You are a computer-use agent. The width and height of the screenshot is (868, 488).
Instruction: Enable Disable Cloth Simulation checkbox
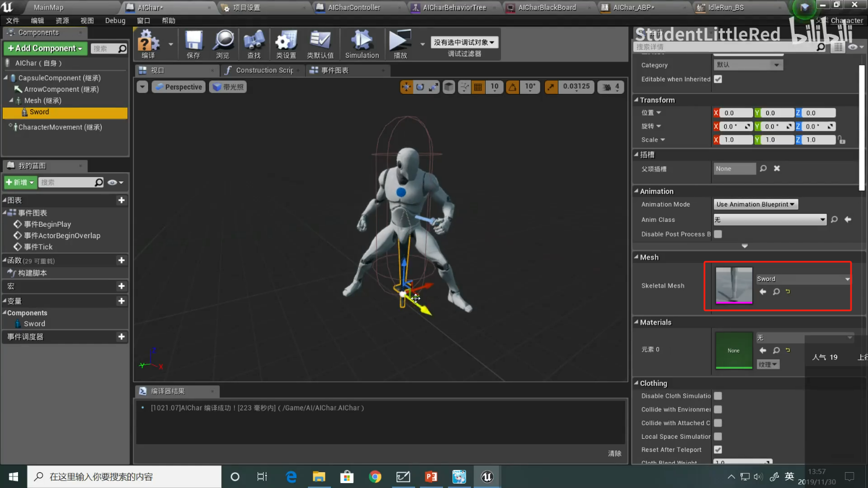click(718, 396)
